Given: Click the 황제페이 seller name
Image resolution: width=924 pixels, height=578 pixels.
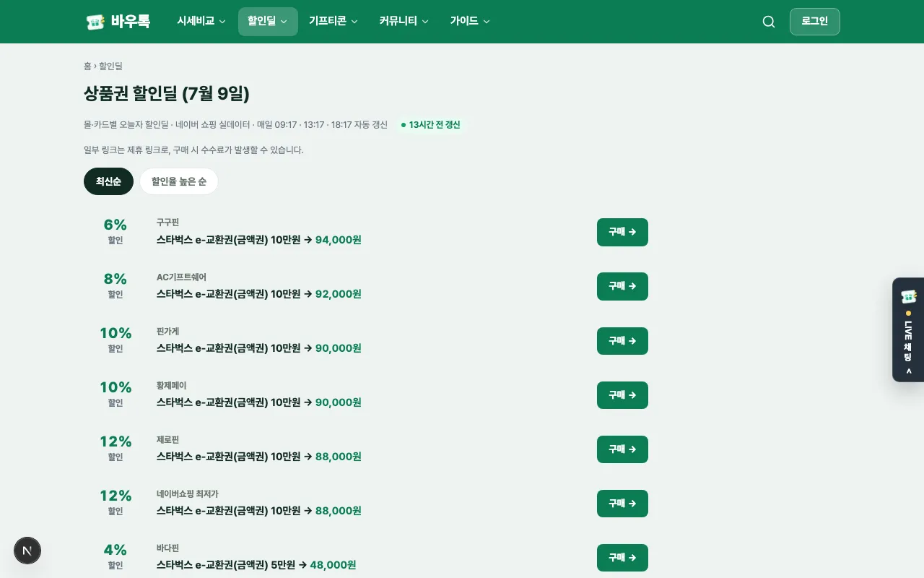Looking at the screenshot, I should (171, 385).
